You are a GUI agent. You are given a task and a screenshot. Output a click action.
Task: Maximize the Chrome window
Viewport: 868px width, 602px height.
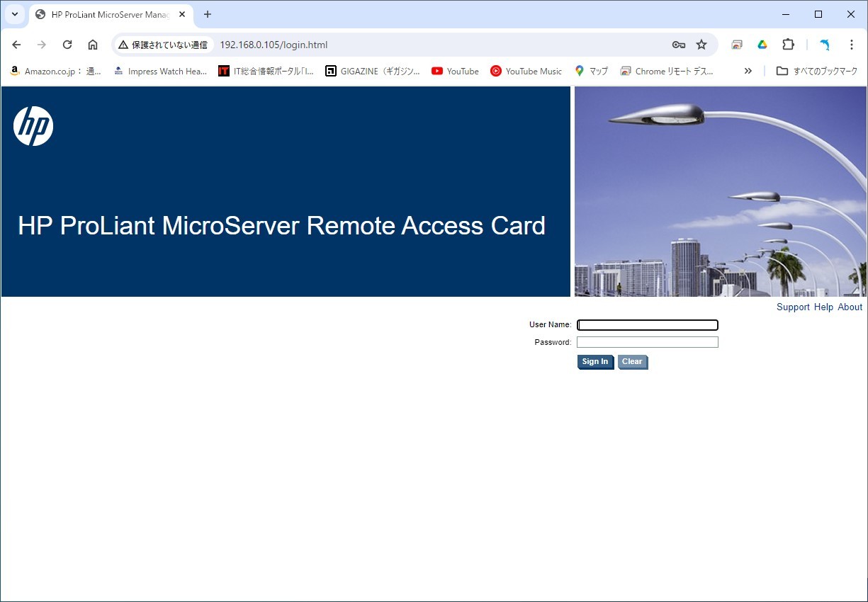pos(818,14)
